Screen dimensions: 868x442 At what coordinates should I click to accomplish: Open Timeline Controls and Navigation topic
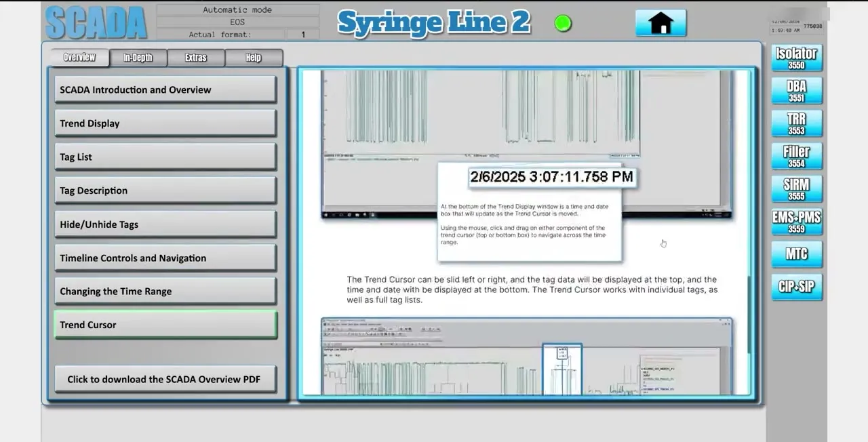pyautogui.click(x=165, y=258)
